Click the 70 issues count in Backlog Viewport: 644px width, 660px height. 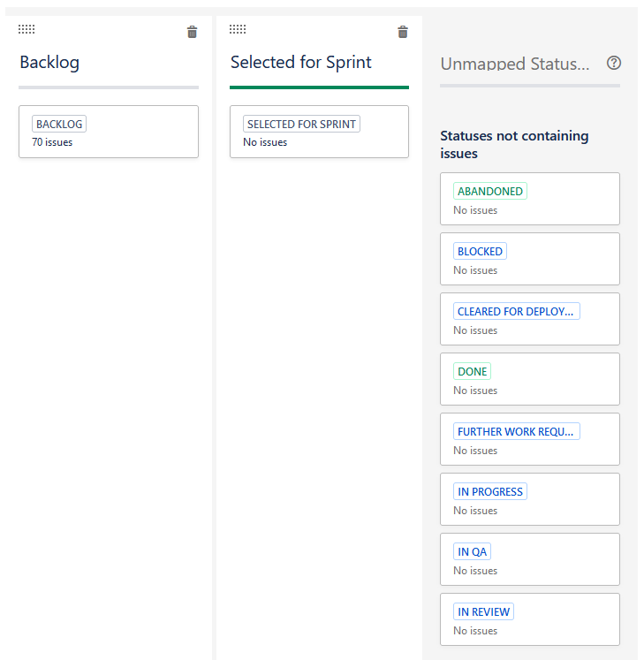(x=52, y=142)
